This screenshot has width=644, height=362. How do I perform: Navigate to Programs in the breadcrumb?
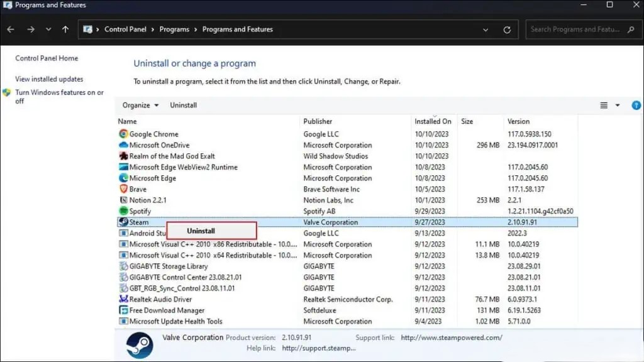point(174,29)
